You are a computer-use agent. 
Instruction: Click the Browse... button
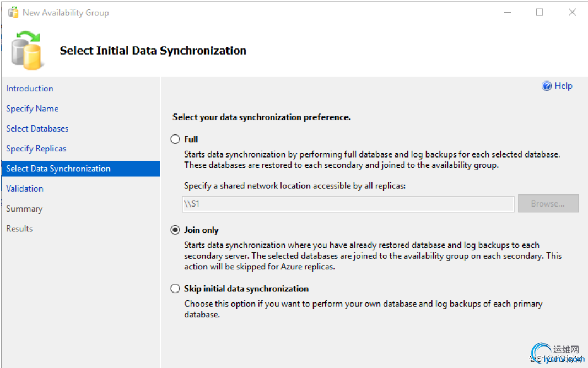548,204
